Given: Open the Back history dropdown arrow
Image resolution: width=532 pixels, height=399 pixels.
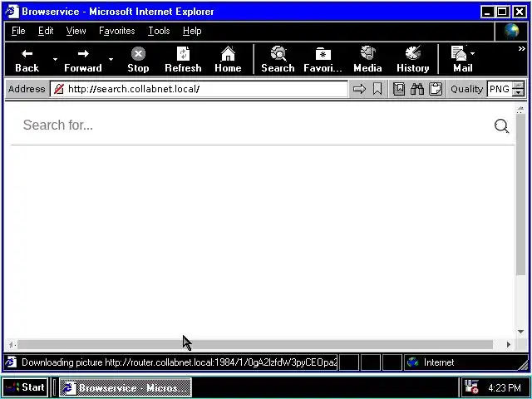Looking at the screenshot, I should (x=55, y=60).
